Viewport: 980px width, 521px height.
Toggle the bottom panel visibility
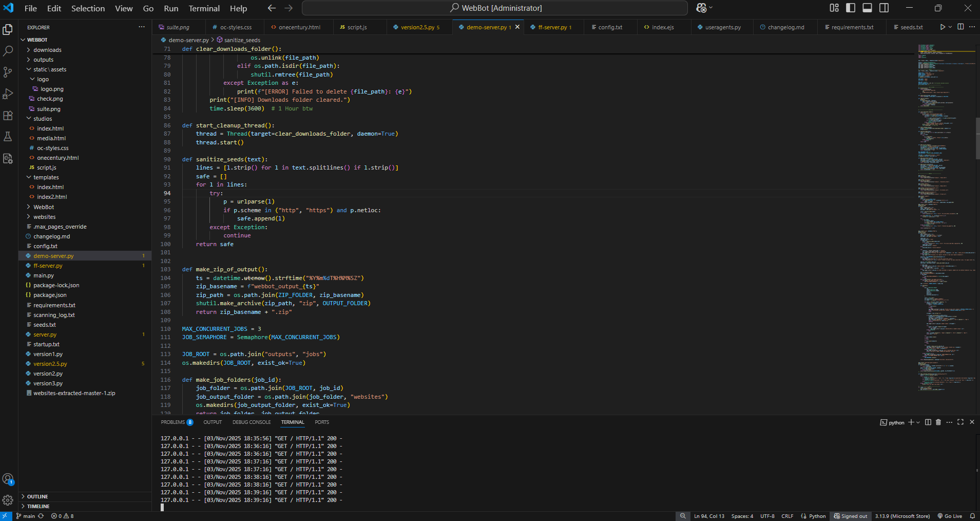(x=867, y=8)
